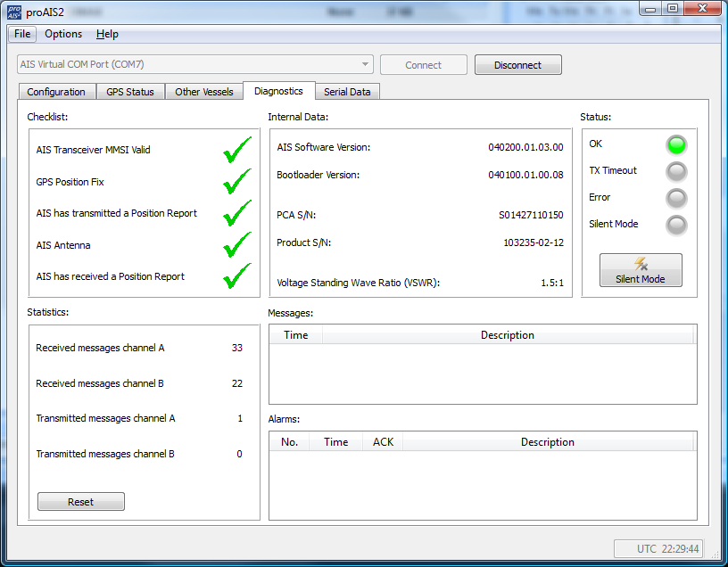This screenshot has height=567, width=728.
Task: Switch to the Other Vessels tab
Action: pos(203,92)
